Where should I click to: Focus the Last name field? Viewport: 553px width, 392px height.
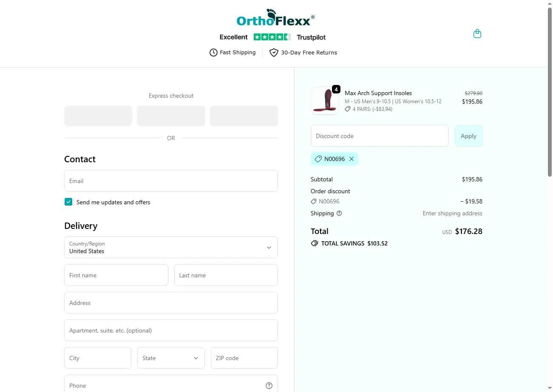click(226, 275)
